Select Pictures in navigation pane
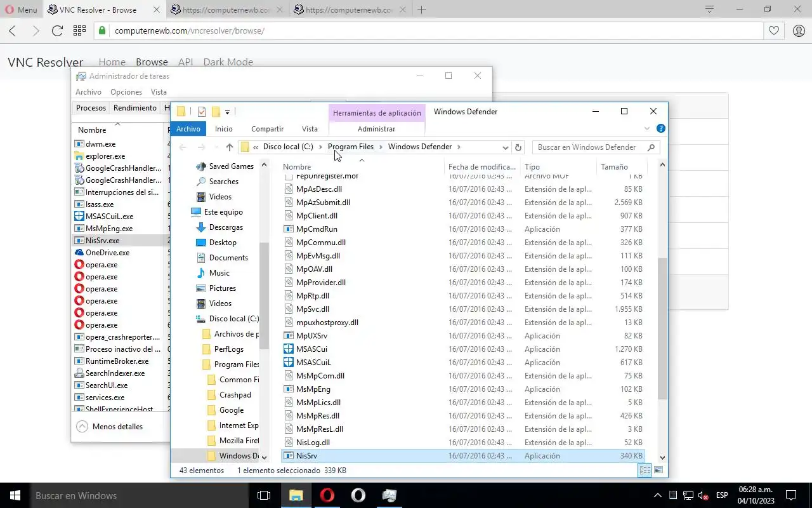 point(222,288)
